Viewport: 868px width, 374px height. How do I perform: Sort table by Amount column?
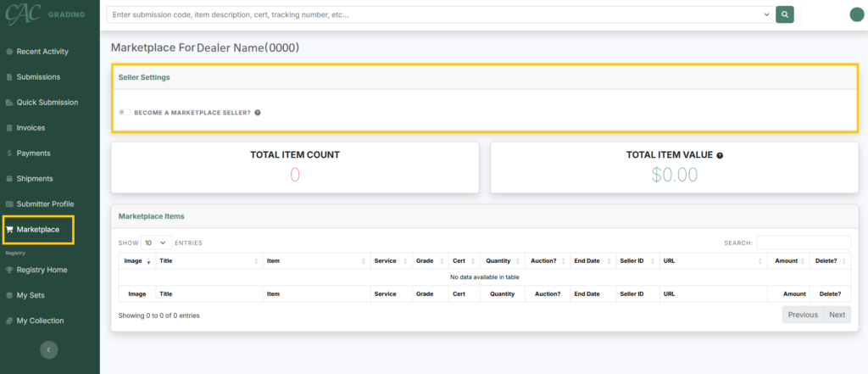pyautogui.click(x=788, y=260)
